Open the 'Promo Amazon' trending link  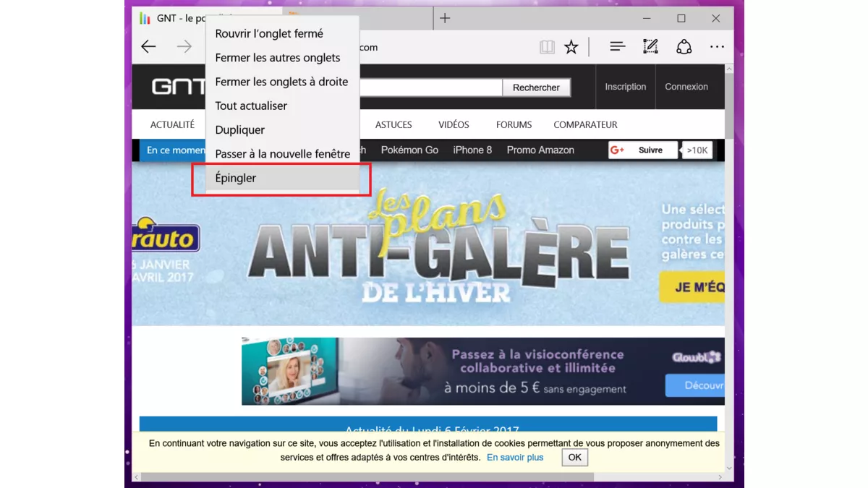click(x=540, y=150)
